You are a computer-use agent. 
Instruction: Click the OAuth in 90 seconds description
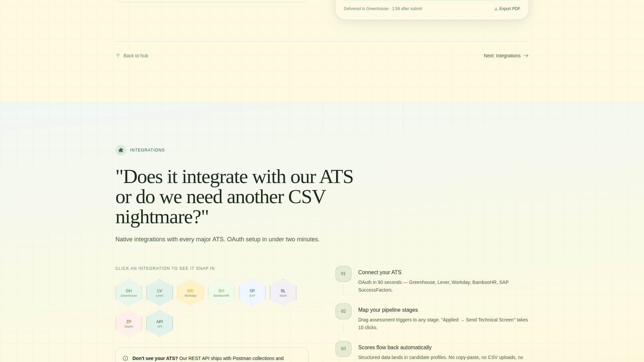tap(433, 286)
